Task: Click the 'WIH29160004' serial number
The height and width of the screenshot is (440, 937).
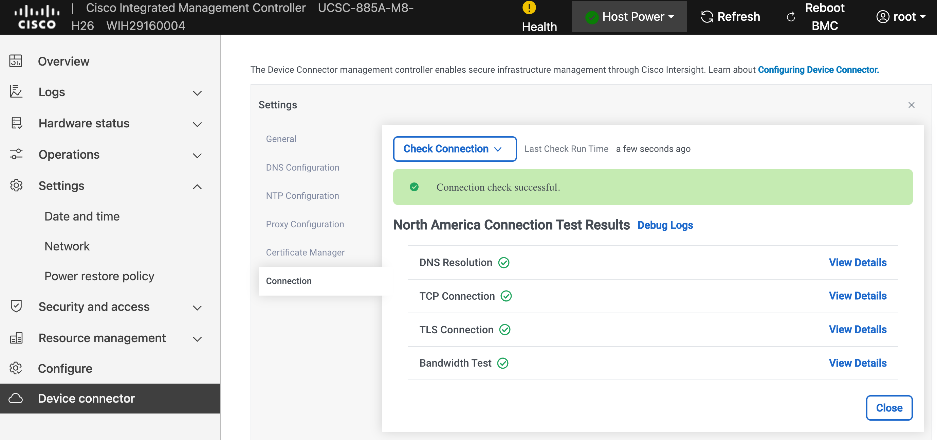Action: 146,26
